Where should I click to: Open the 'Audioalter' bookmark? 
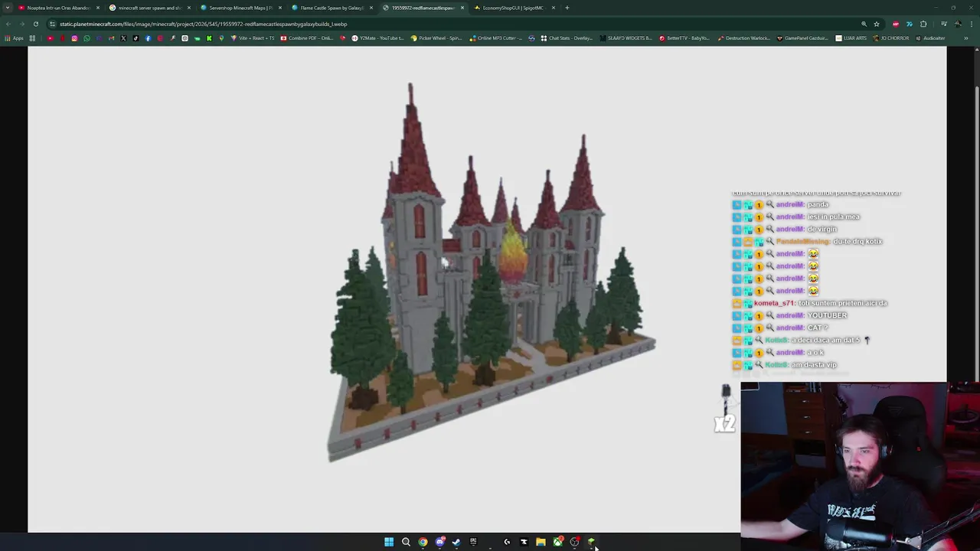click(x=929, y=38)
